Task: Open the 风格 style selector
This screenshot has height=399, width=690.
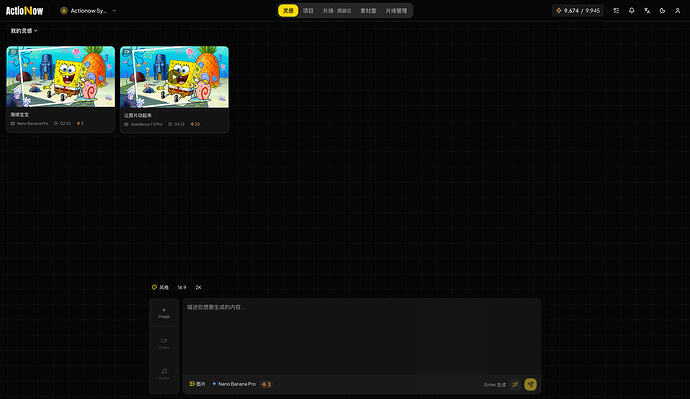Action: [160, 287]
